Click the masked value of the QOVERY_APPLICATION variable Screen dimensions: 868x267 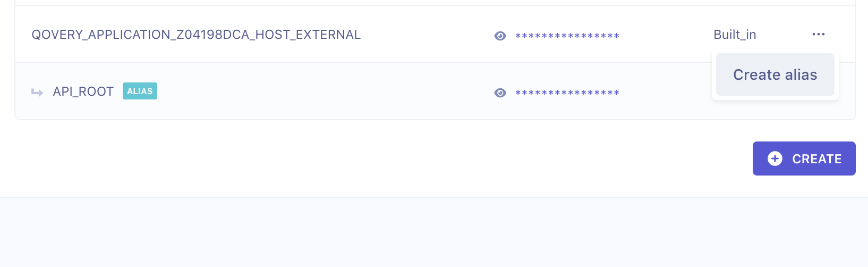[x=567, y=36]
